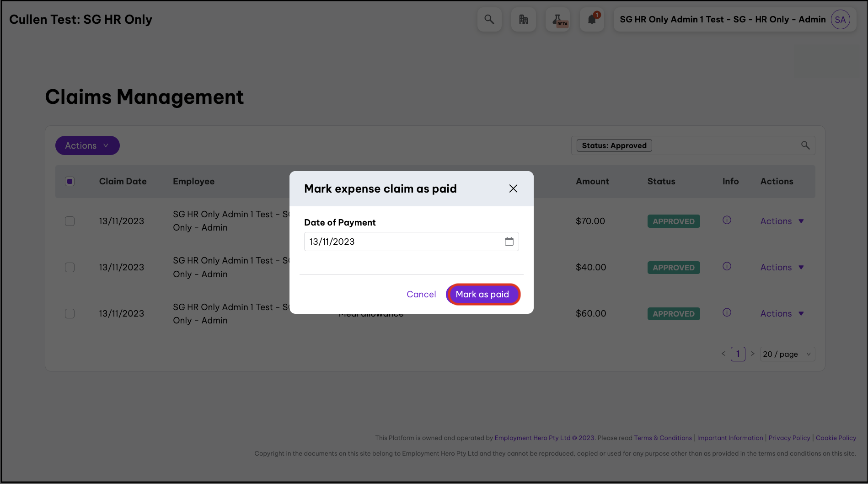Open the Privacy Policy footer link

(789, 438)
